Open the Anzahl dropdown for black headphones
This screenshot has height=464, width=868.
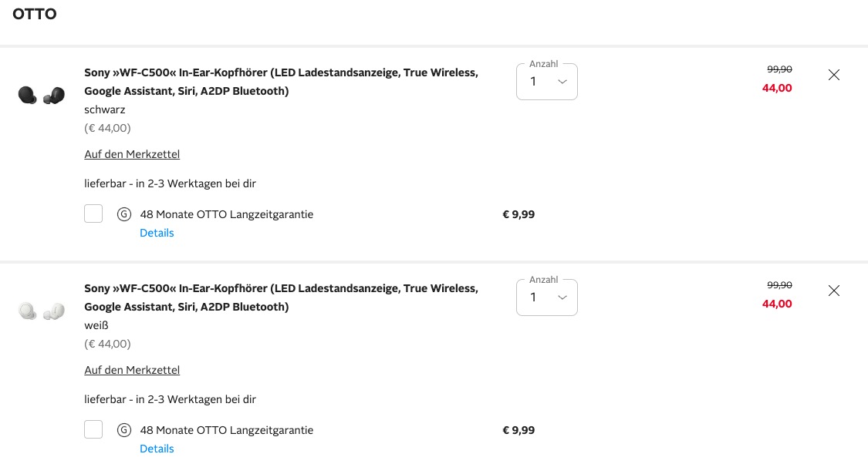[546, 82]
